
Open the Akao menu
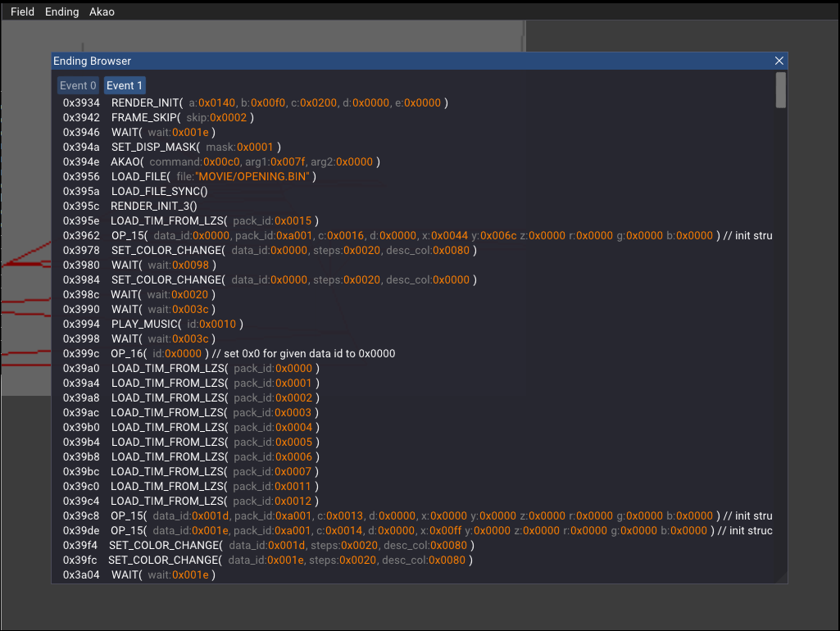pyautogui.click(x=102, y=11)
